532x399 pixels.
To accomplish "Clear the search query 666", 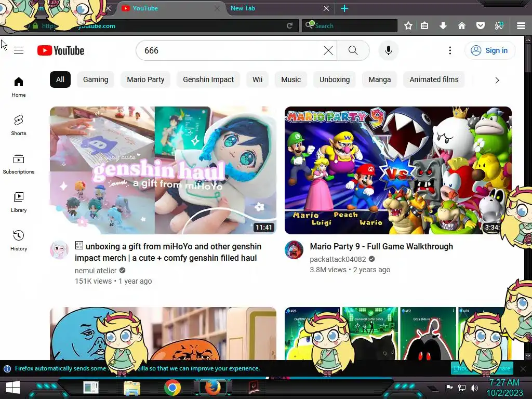I will click(x=328, y=50).
